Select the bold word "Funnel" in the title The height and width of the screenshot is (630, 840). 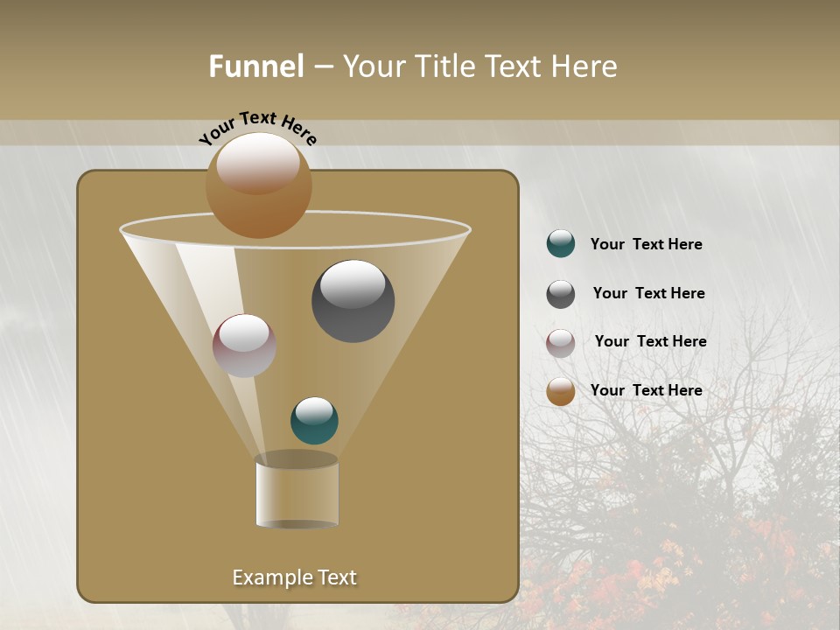click(x=256, y=66)
